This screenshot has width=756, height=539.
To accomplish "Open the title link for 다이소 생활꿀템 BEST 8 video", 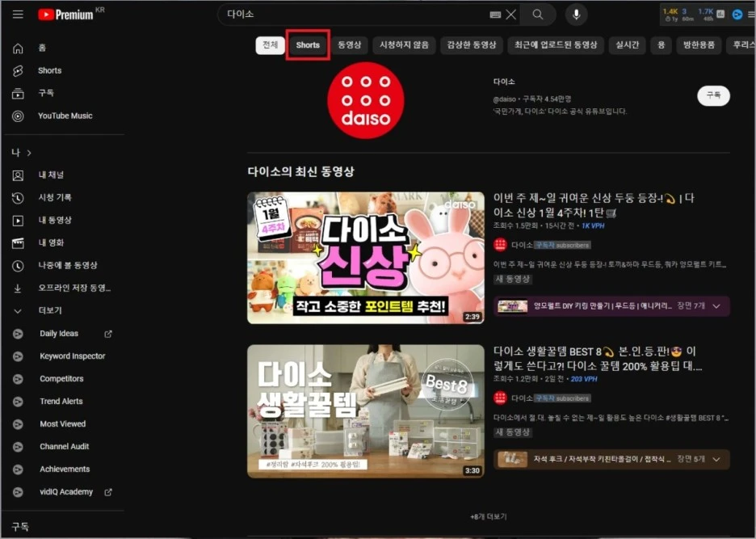I will pyautogui.click(x=598, y=359).
